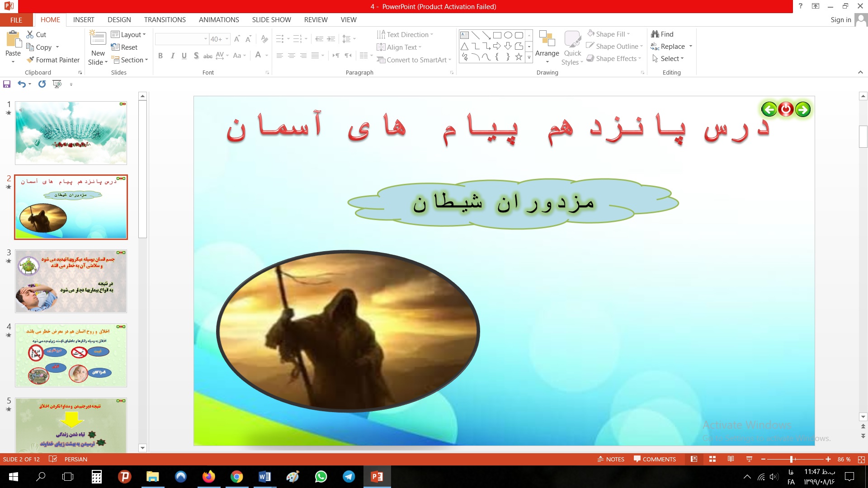Click the Sign in link
This screenshot has width=868, height=488.
click(x=840, y=19)
